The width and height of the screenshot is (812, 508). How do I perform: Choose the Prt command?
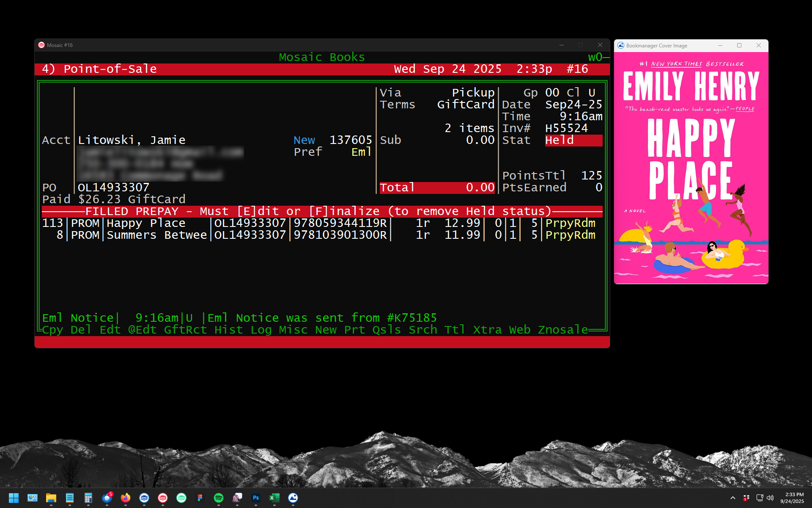click(354, 329)
